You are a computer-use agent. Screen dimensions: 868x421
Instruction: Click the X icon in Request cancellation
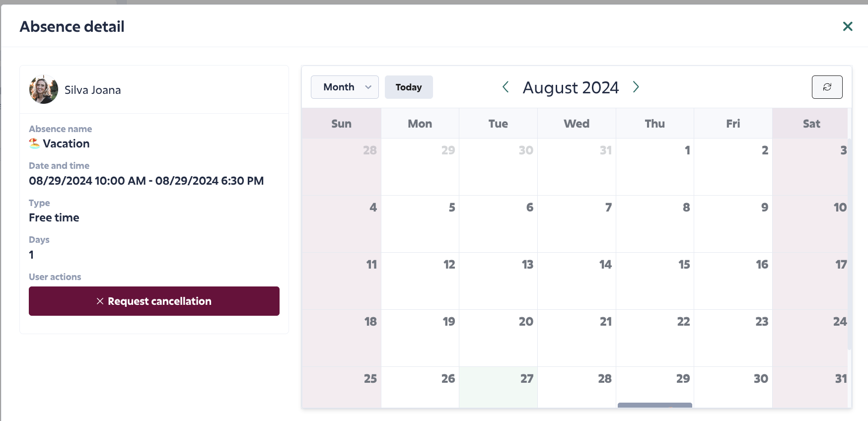pos(100,301)
